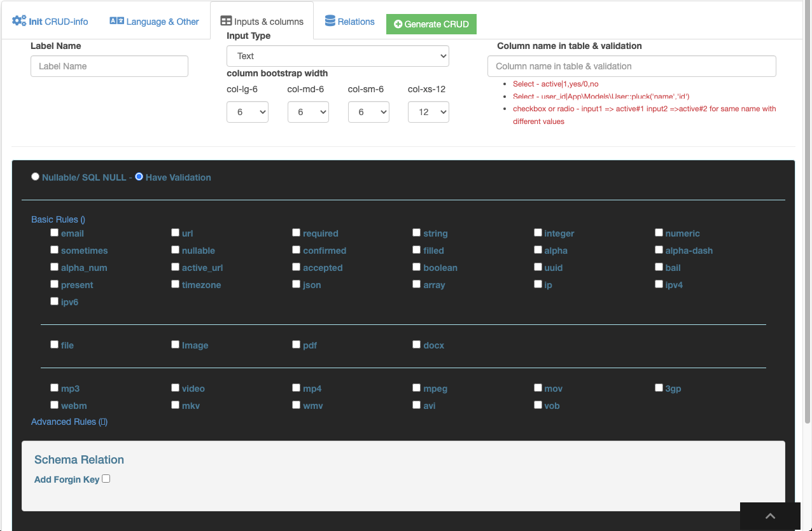Select the Have Validation radio option

pos(139,177)
